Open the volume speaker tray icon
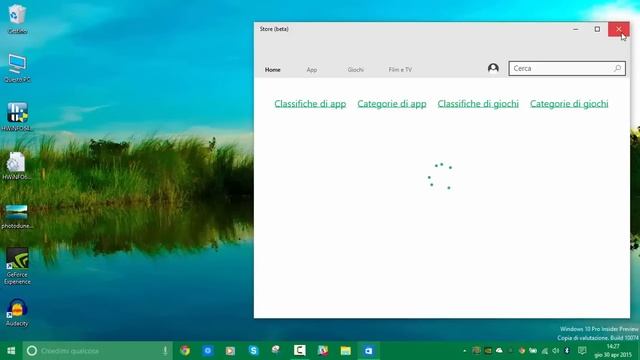The width and height of the screenshot is (640, 360). coord(556,351)
